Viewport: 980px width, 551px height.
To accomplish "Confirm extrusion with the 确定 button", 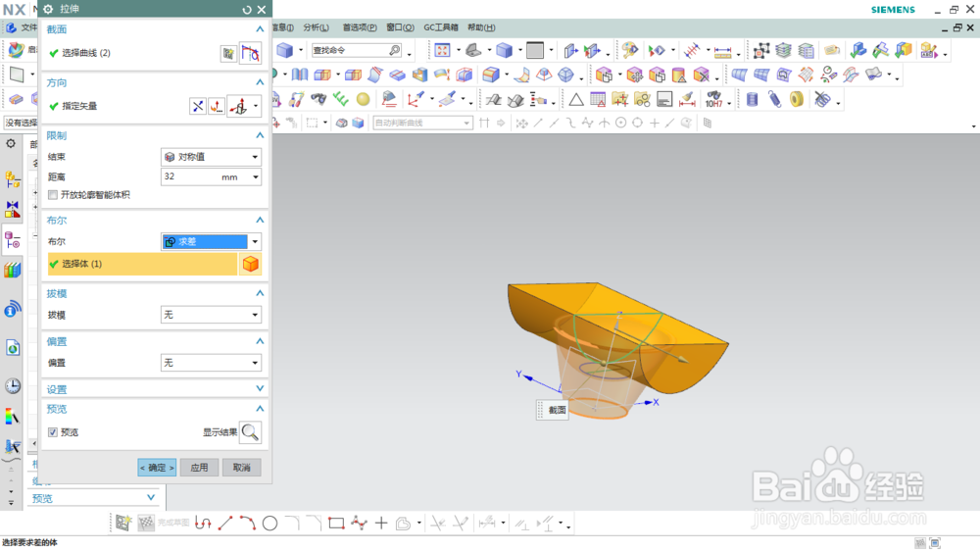I will coord(157,468).
